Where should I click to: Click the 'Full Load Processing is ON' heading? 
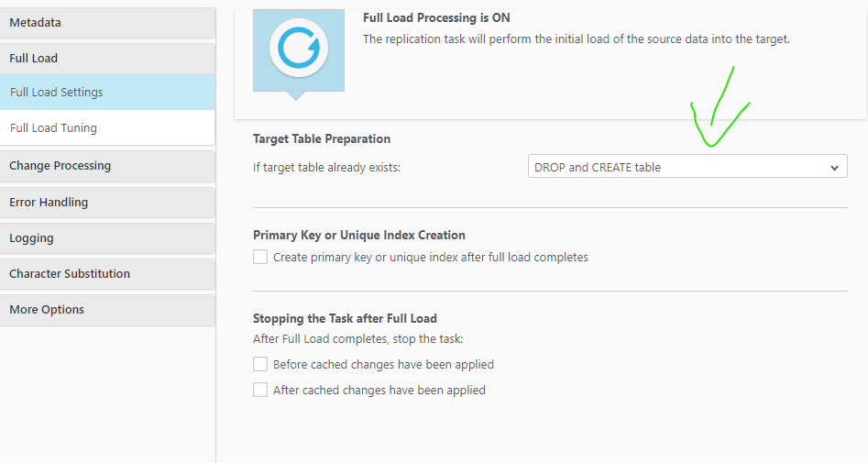(x=436, y=17)
